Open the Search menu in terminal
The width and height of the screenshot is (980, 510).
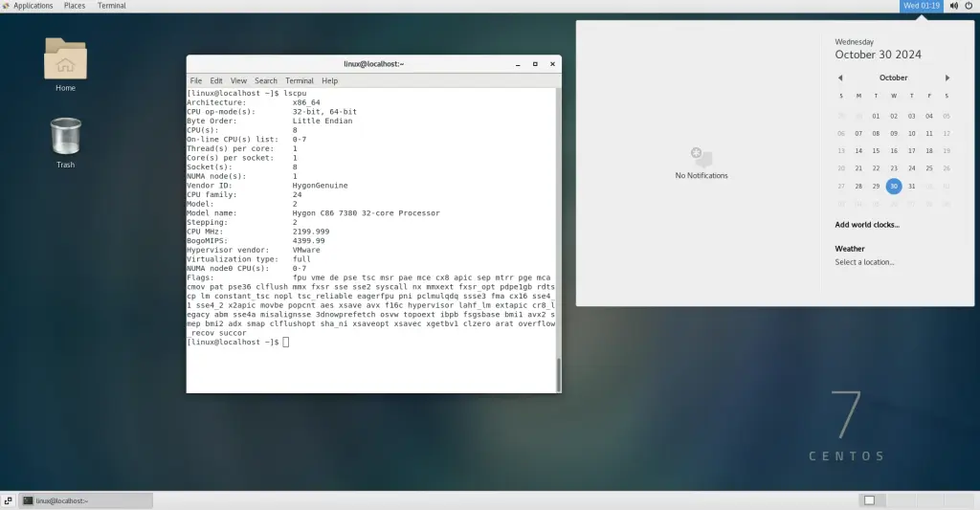tap(266, 81)
